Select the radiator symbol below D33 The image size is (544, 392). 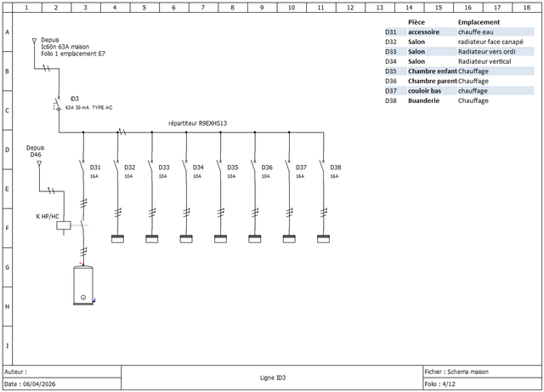pyautogui.click(x=152, y=239)
